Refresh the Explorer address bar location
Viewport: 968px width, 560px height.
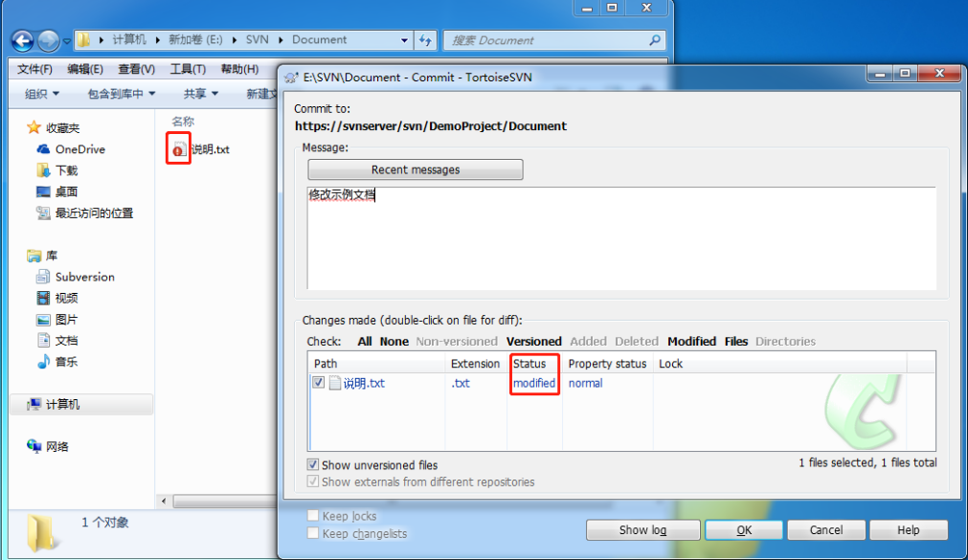coord(425,40)
